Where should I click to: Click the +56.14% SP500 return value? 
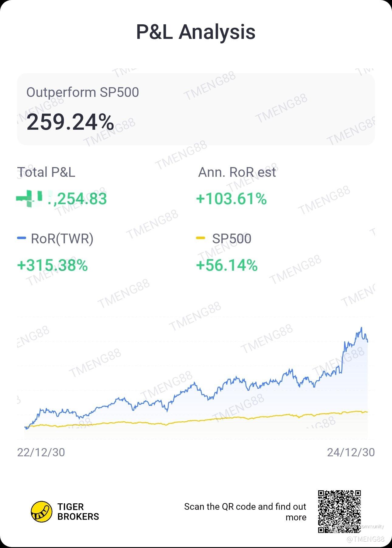pos(227,265)
